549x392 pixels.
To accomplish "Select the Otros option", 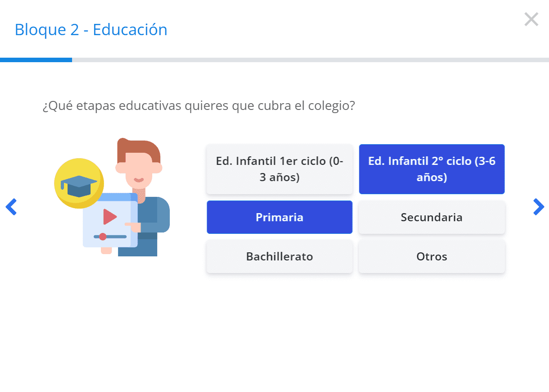I will (x=431, y=257).
